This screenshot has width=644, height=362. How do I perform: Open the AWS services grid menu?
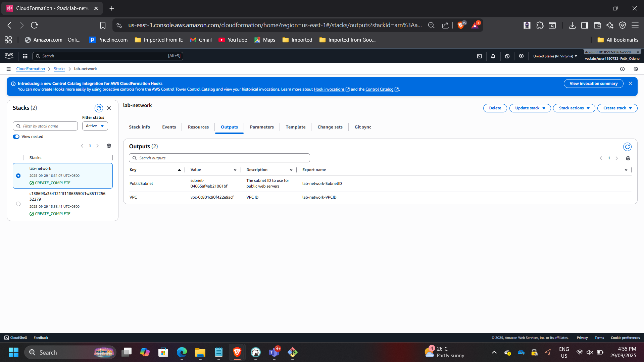pos(25,56)
